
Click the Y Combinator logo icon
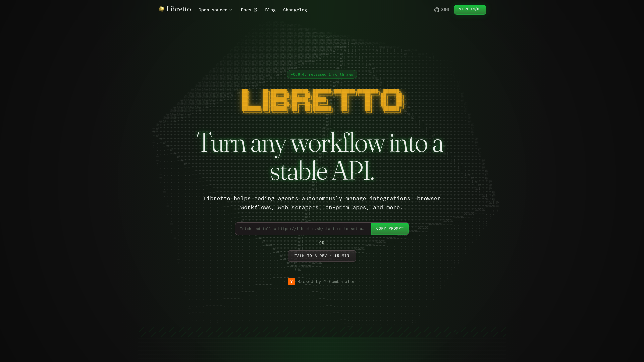(x=291, y=282)
